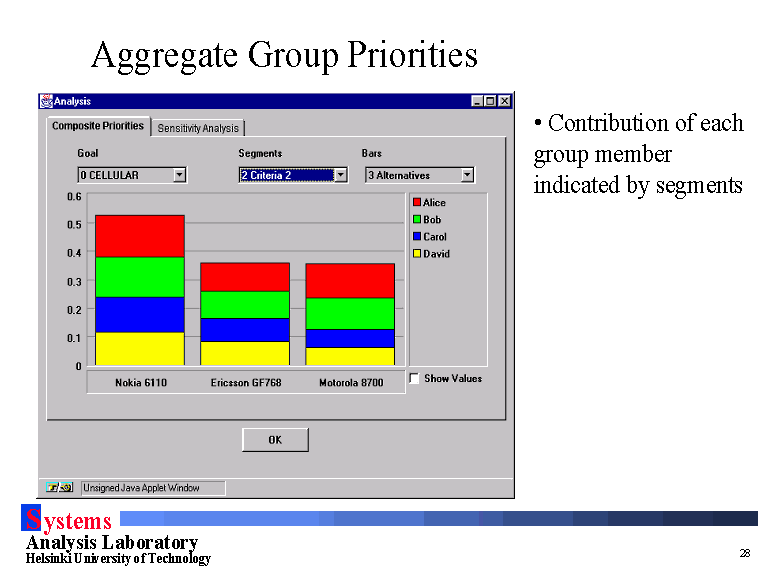Click the green segment of Motorola 8700 bar
The width and height of the screenshot is (768, 576).
pos(350,313)
